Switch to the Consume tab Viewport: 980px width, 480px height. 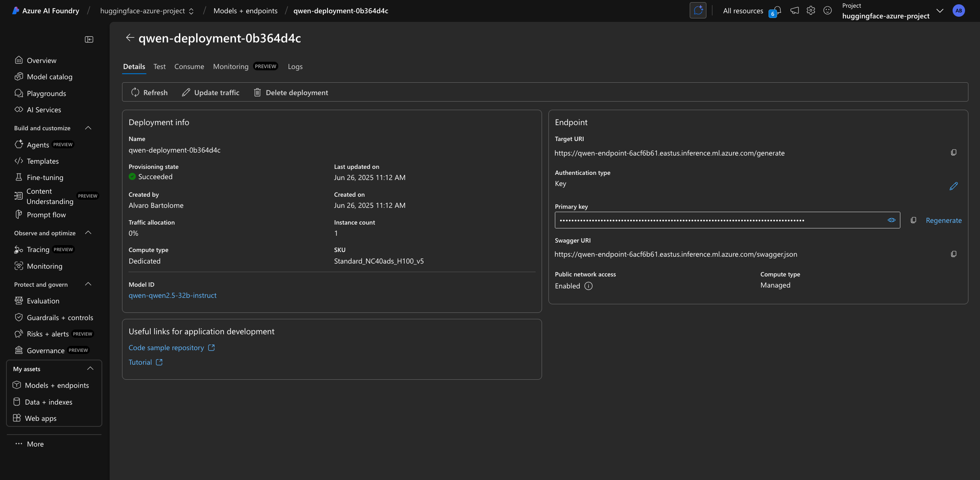(189, 66)
